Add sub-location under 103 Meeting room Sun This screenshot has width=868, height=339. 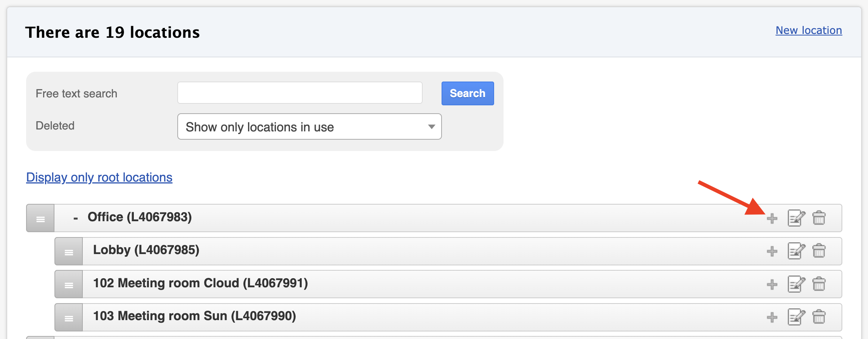(772, 317)
